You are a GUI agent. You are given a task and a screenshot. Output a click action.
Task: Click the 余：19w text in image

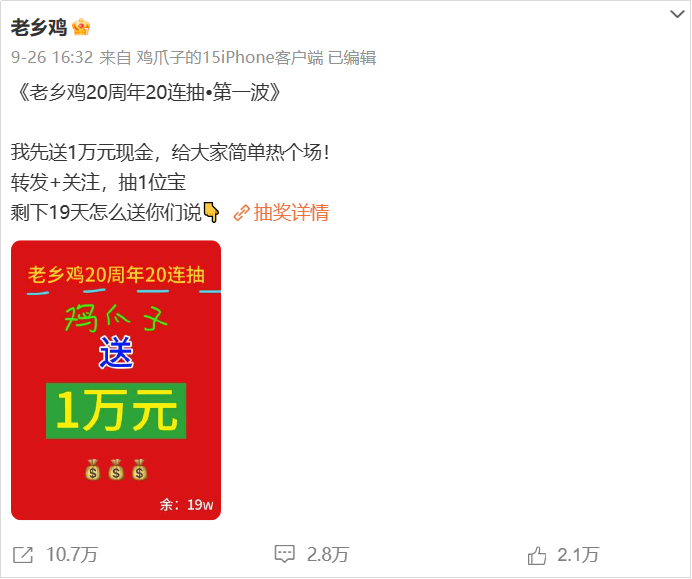pos(186,504)
